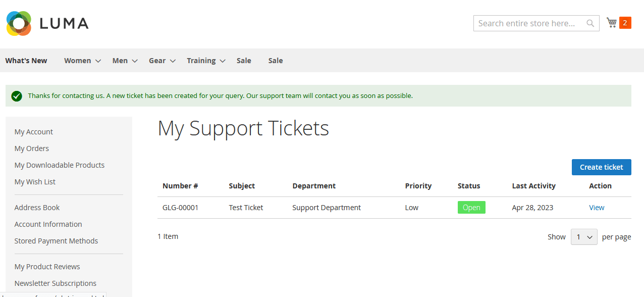Click the green success checkmark icon

(17, 96)
